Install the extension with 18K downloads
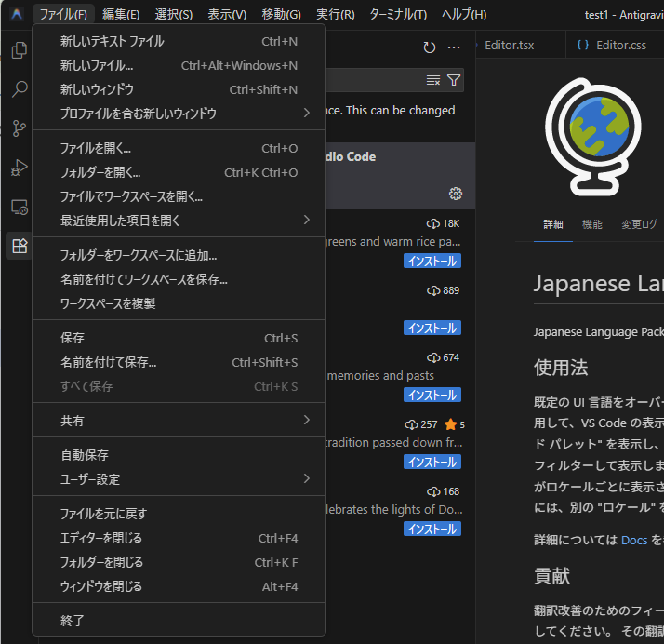The width and height of the screenshot is (664, 644). (x=432, y=261)
